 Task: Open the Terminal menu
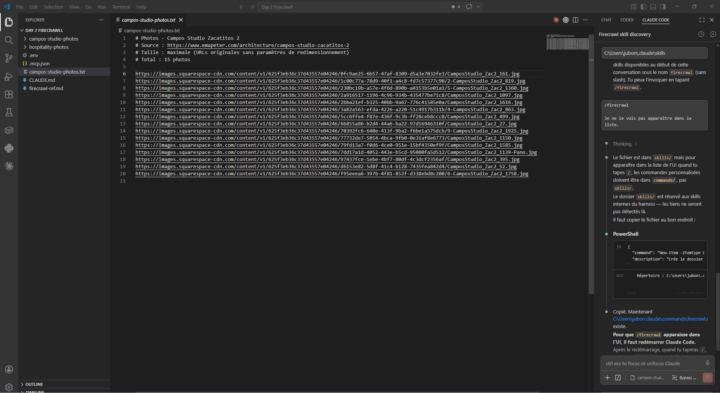pos(121,7)
